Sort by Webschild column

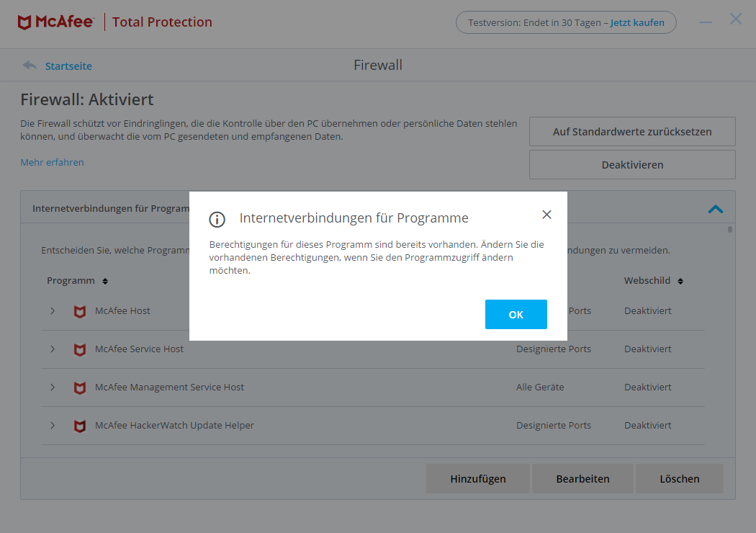tap(680, 281)
